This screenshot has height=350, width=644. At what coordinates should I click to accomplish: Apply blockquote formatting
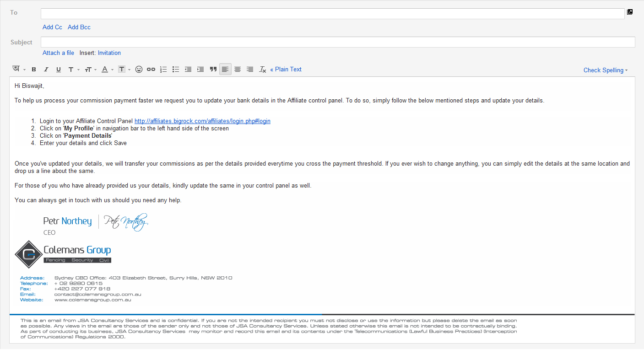tap(213, 70)
